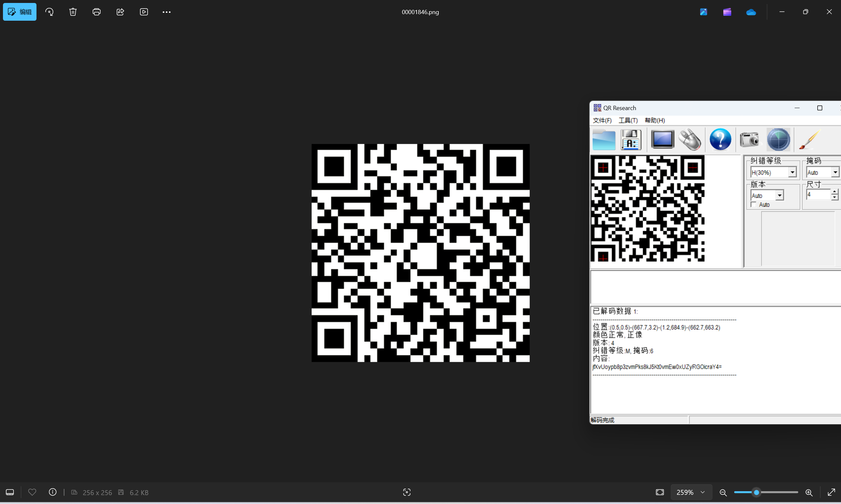Open help with the blue question mark icon

[720, 140]
